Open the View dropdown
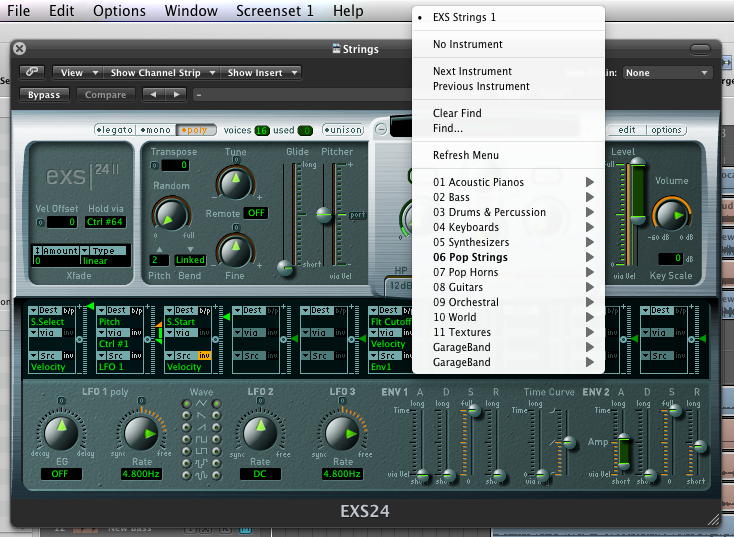Screen dimensions: 734x537 (76, 73)
